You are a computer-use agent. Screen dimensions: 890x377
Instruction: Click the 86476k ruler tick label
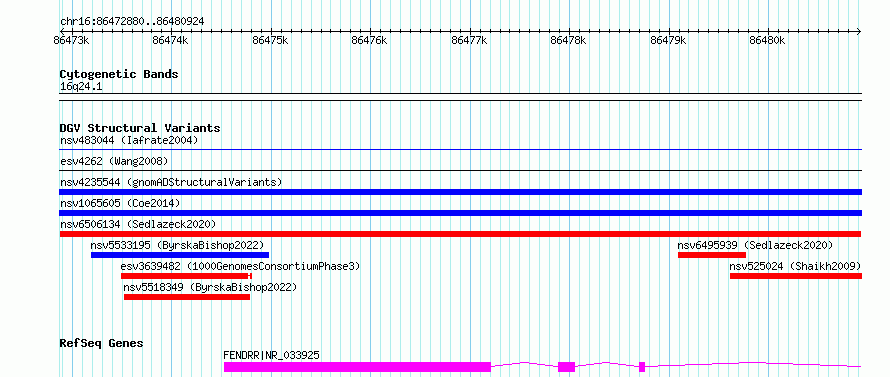[370, 40]
